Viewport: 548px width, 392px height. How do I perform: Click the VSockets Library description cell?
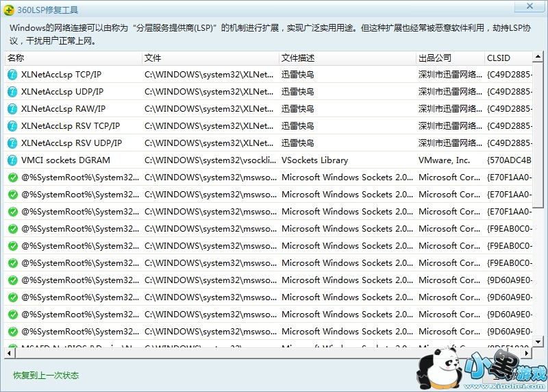[315, 160]
